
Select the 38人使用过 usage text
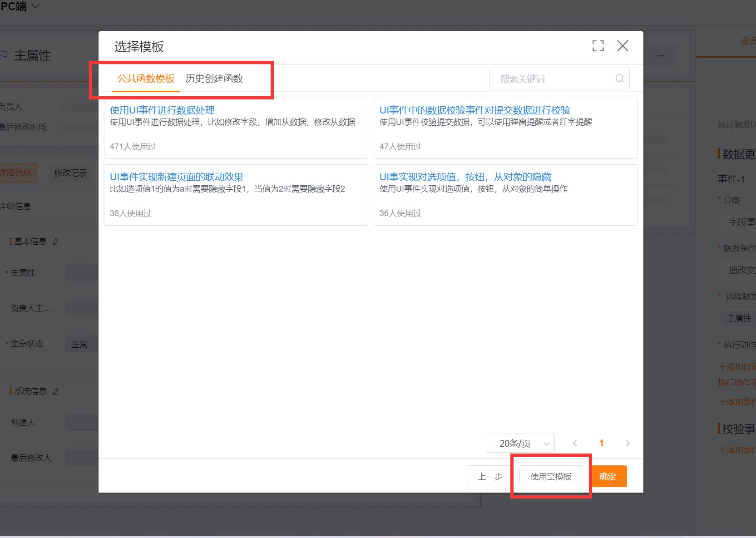click(130, 213)
